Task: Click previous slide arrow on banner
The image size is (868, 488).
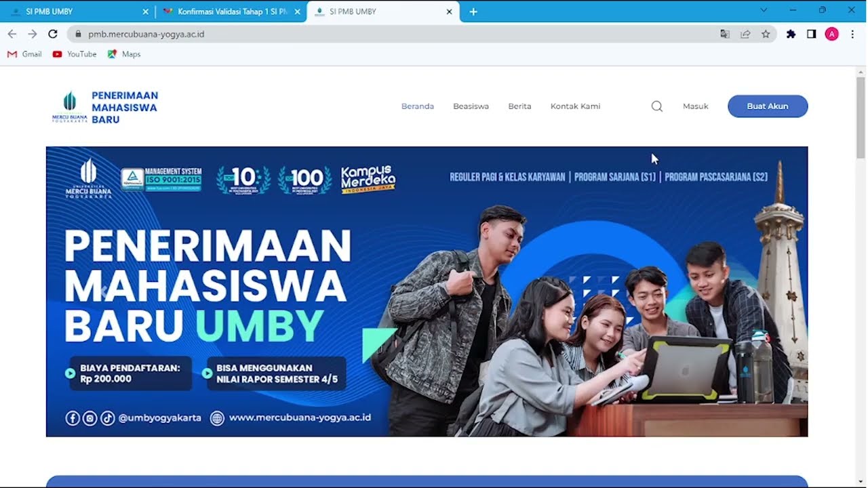Action: tap(104, 291)
